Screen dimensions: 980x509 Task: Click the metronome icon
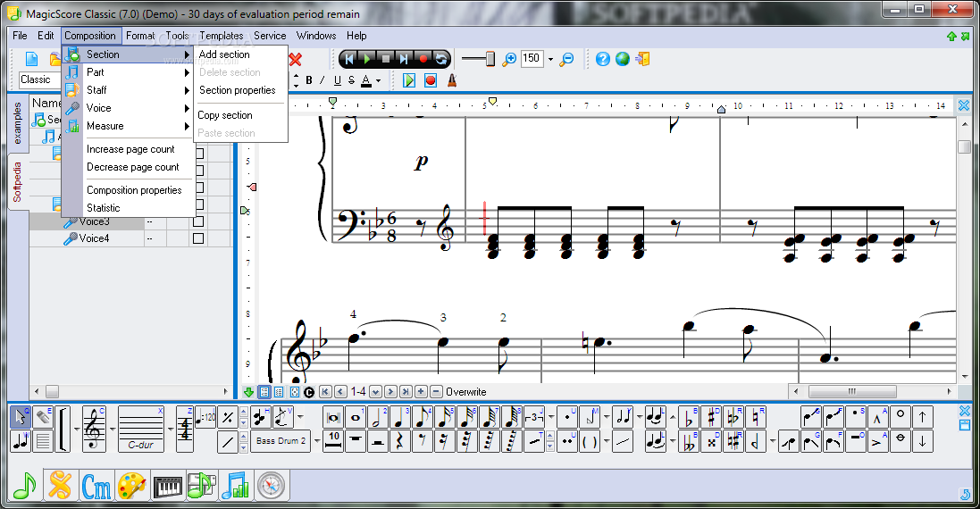[452, 80]
